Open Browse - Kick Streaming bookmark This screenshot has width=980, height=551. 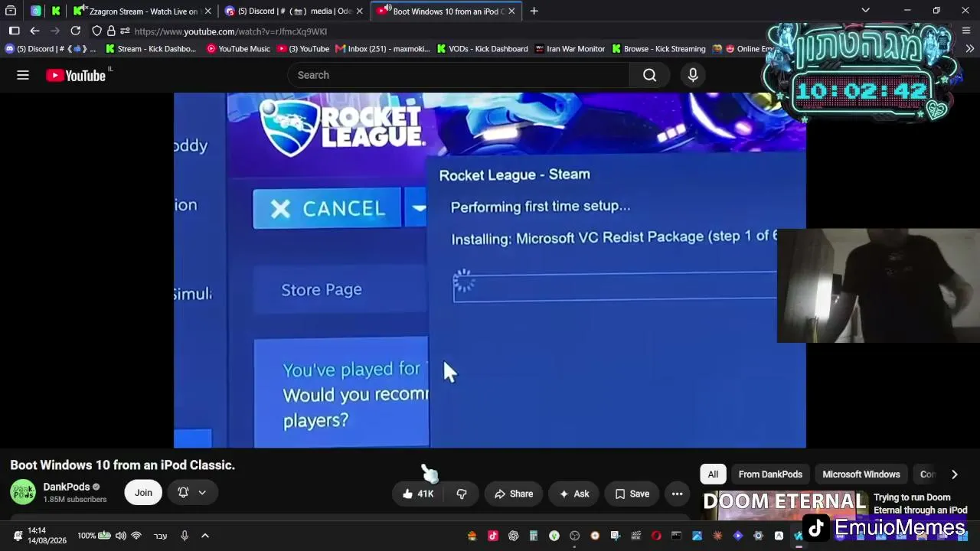tap(658, 49)
